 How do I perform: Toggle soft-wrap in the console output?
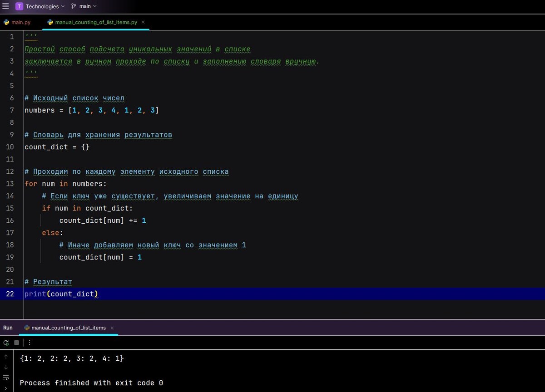point(6,377)
